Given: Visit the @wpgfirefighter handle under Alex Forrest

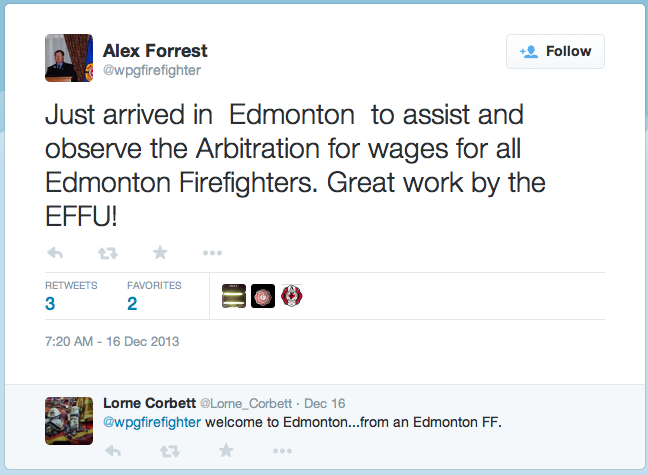Looking at the screenshot, I should tap(152, 70).
